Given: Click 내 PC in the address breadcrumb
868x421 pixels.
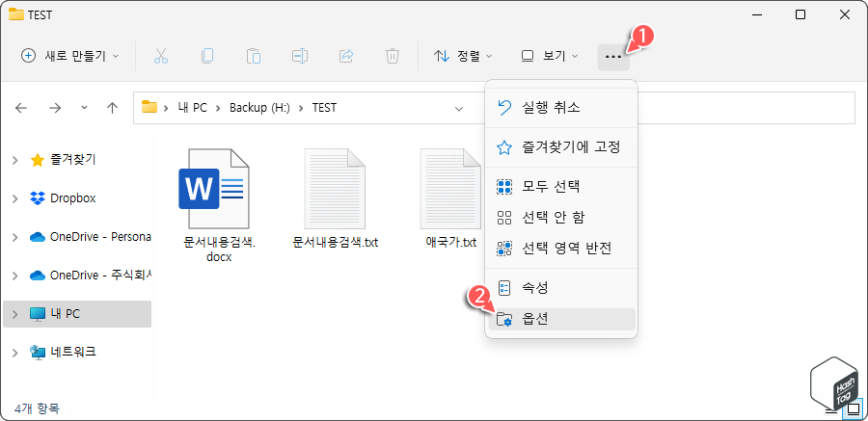Looking at the screenshot, I should tap(193, 108).
